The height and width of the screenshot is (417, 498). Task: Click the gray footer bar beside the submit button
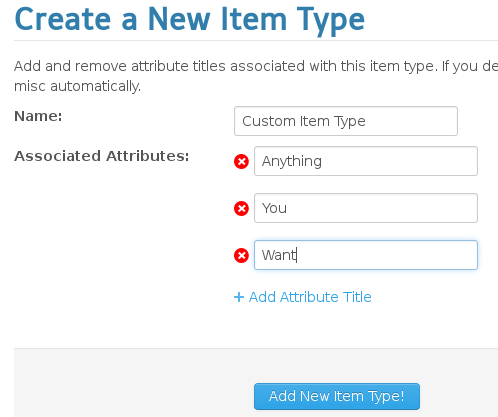tap(133, 383)
